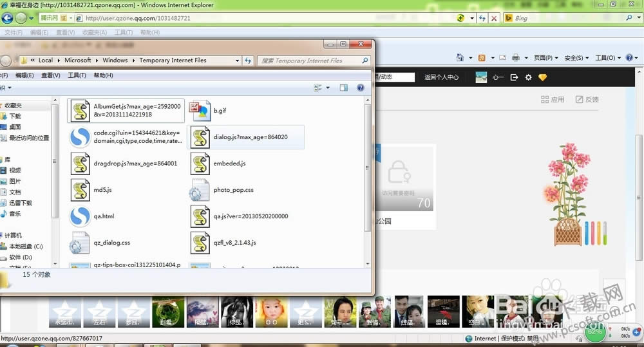The width and height of the screenshot is (644, 347).
Task: Click the yellow diamond VIP icon
Action: click(x=542, y=77)
